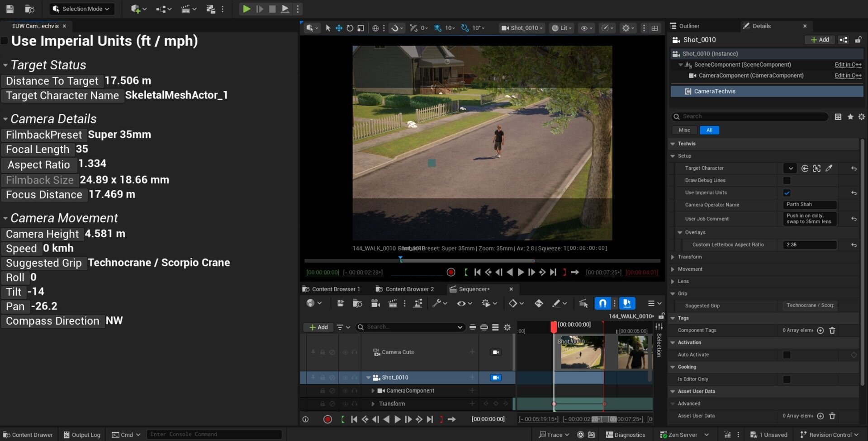Expand the CameraComponent track in Sequencer
This screenshot has width=868, height=441.
point(373,391)
